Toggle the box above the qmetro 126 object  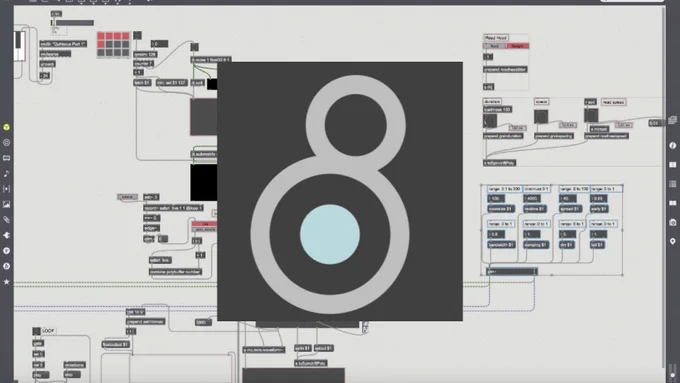[137, 35]
